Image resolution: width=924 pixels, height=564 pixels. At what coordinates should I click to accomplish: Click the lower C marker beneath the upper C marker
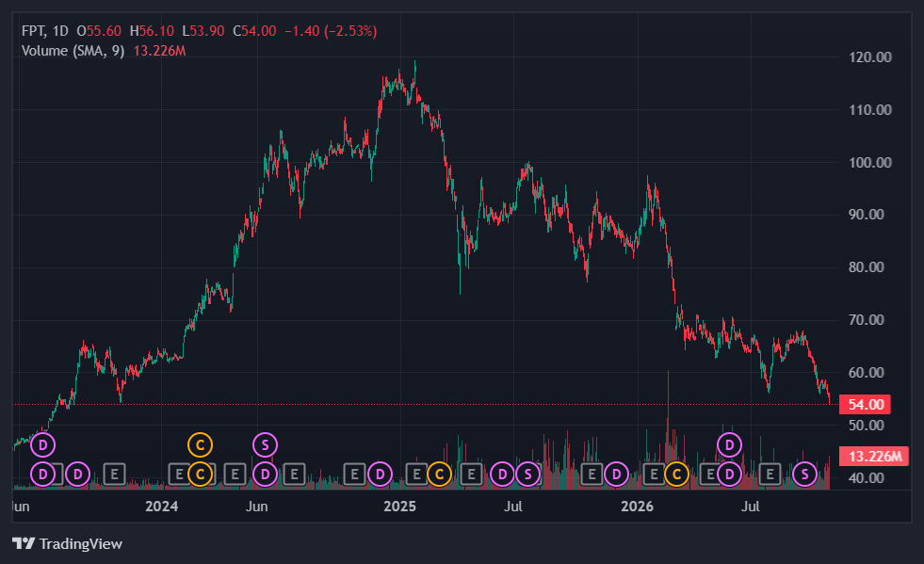(x=200, y=474)
